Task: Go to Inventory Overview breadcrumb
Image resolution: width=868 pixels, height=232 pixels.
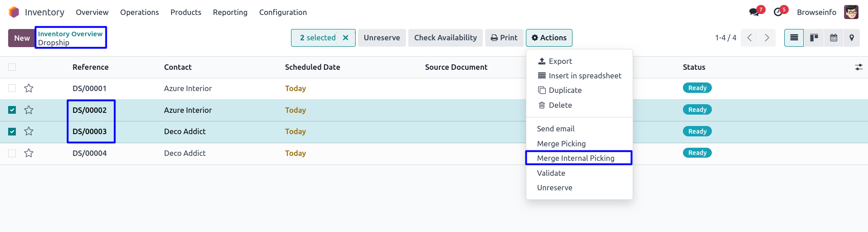Action: (x=70, y=34)
